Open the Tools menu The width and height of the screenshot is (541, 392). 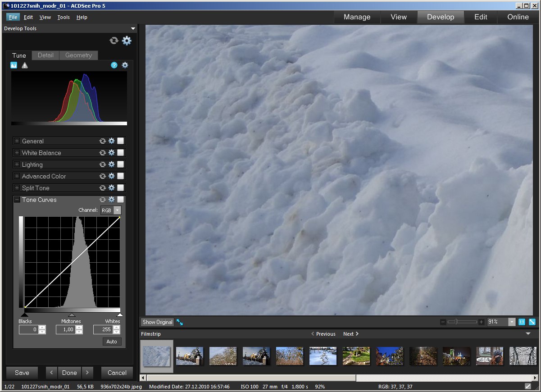[x=64, y=17]
